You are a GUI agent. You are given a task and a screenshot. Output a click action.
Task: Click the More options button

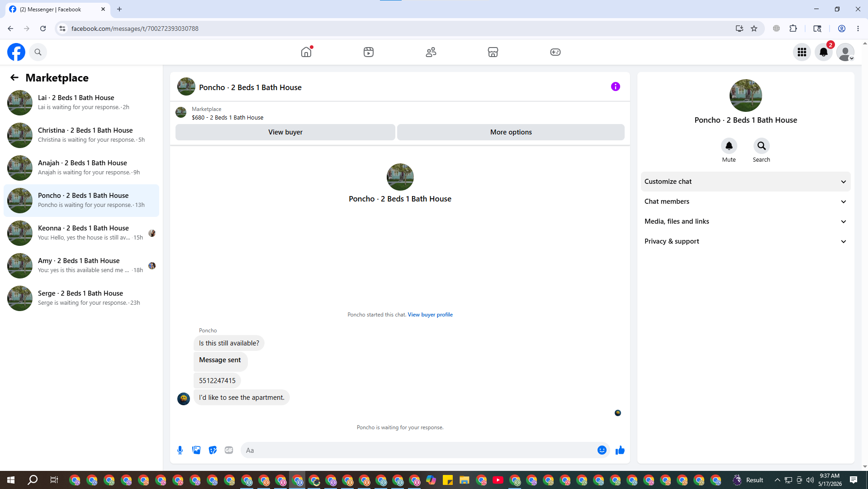511,132
